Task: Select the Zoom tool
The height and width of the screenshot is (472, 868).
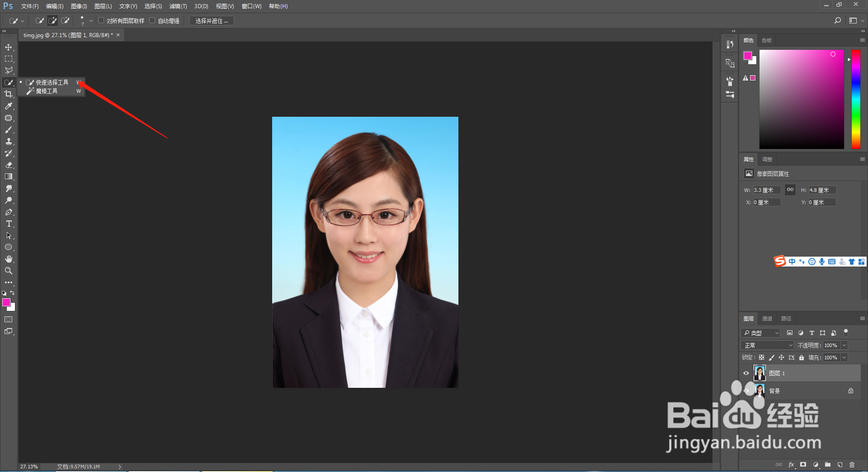Action: [x=9, y=271]
